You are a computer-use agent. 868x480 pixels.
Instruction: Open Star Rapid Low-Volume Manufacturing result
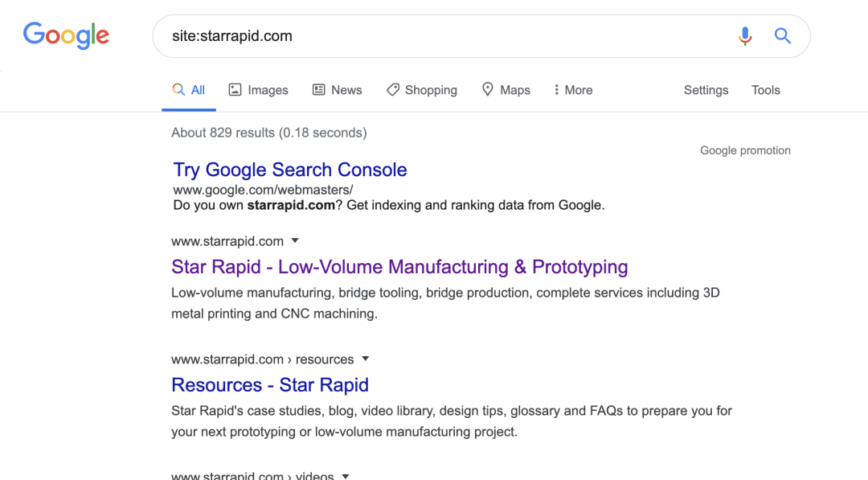pos(399,267)
